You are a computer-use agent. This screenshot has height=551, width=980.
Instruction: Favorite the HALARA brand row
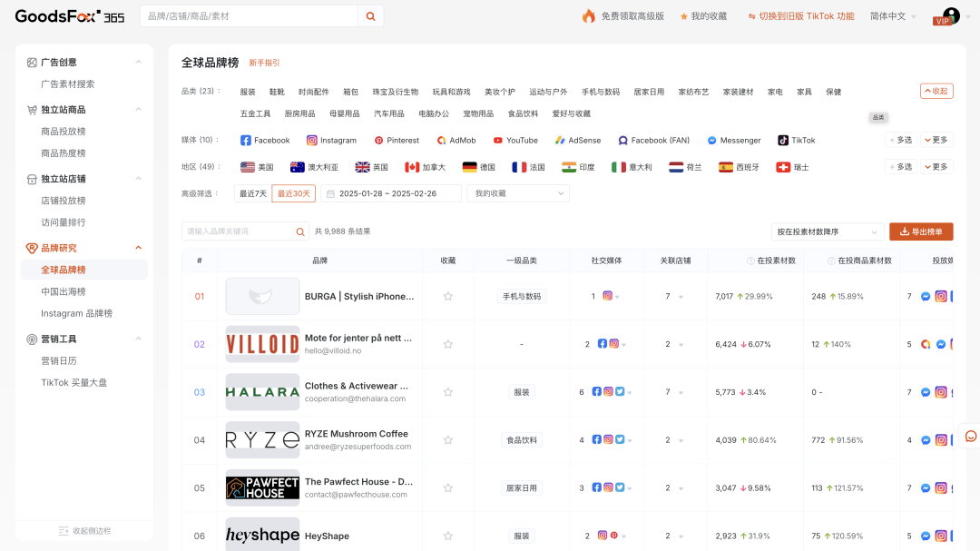(447, 391)
